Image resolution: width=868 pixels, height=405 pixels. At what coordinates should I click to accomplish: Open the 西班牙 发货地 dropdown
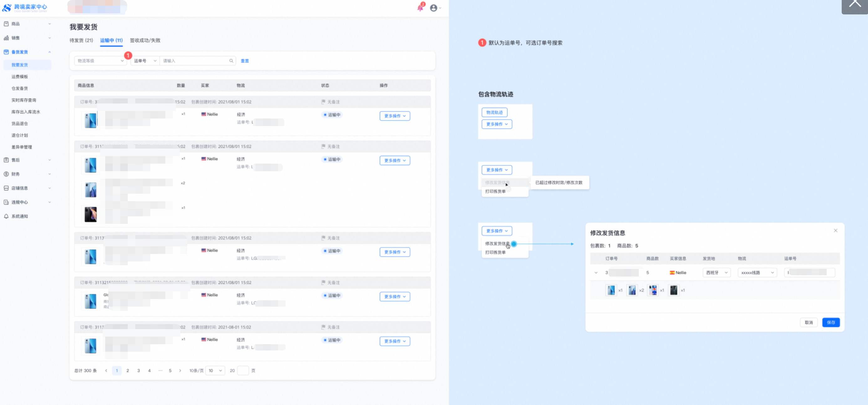pos(716,272)
